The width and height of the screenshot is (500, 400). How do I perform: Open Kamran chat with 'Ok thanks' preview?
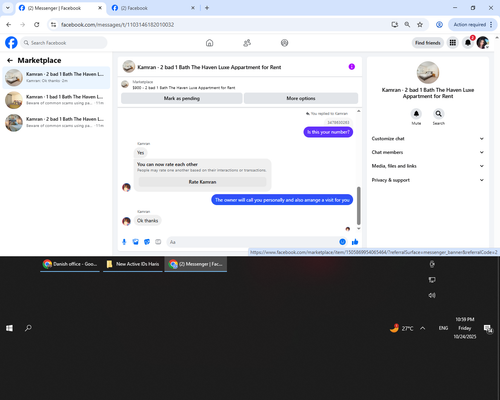[56, 77]
